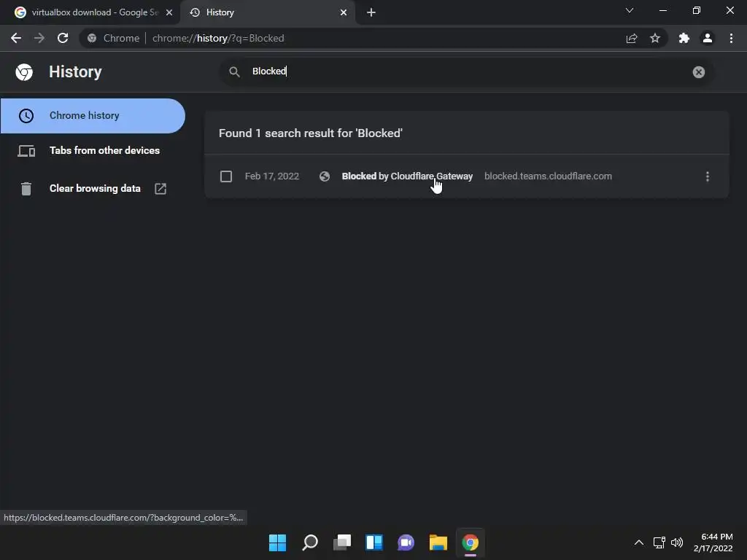Share this page from the address bar
Viewport: 747px width, 560px height.
point(632,38)
